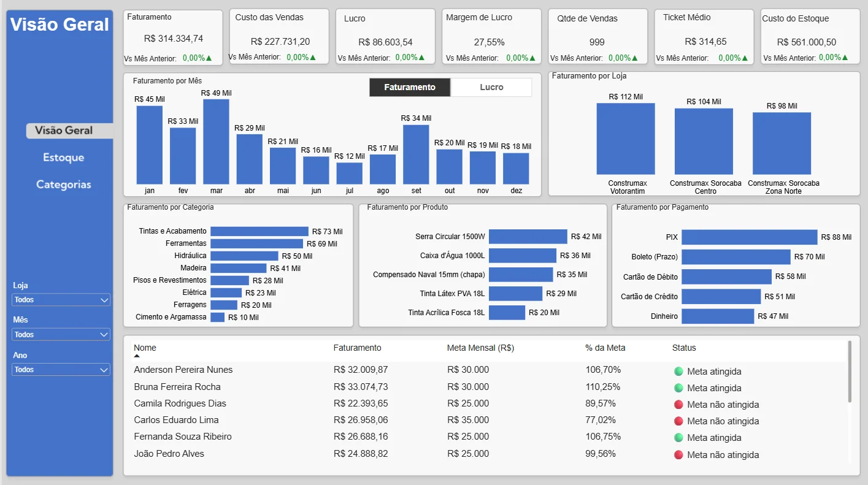Select the Serra Circular 1500W bar
The image size is (868, 485).
pos(528,237)
